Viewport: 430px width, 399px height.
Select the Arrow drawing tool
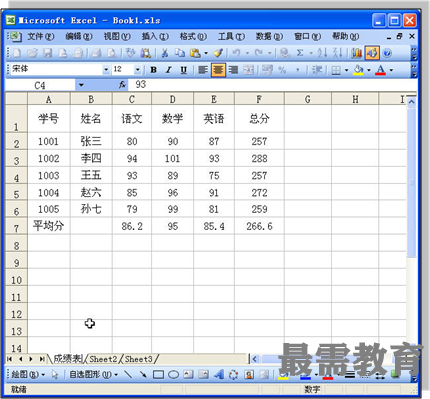(x=143, y=374)
